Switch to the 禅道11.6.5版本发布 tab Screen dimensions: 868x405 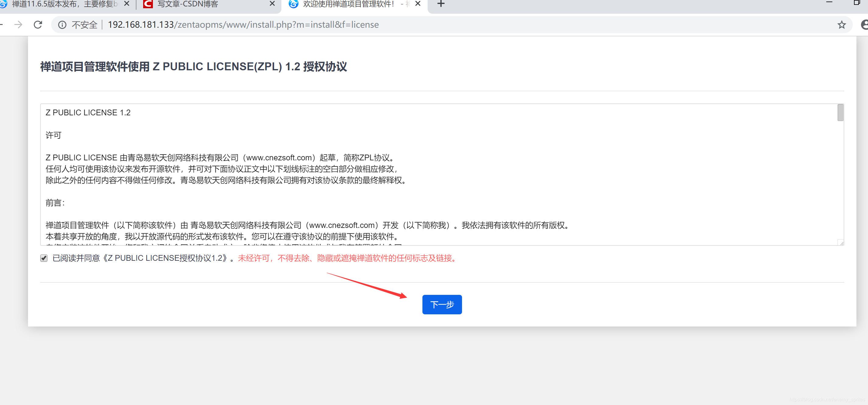coord(64,4)
